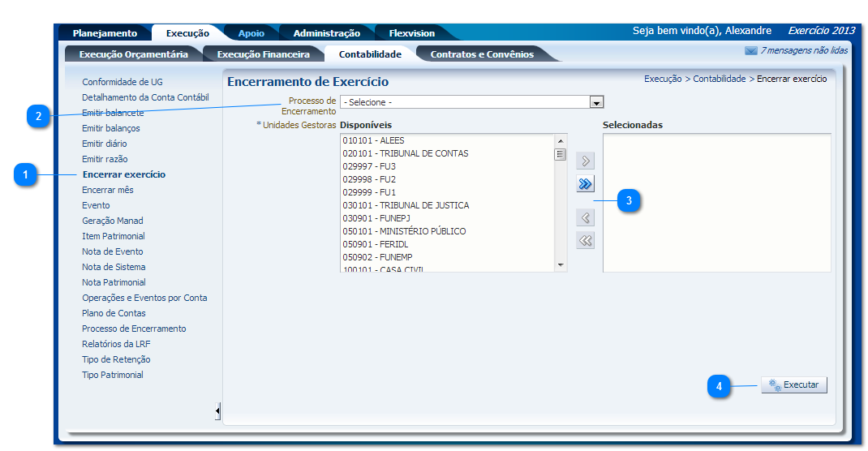This screenshot has height=451, width=868.
Task: Select 020101 - TRIBUNAL DE CONTAS in list
Action: point(405,153)
